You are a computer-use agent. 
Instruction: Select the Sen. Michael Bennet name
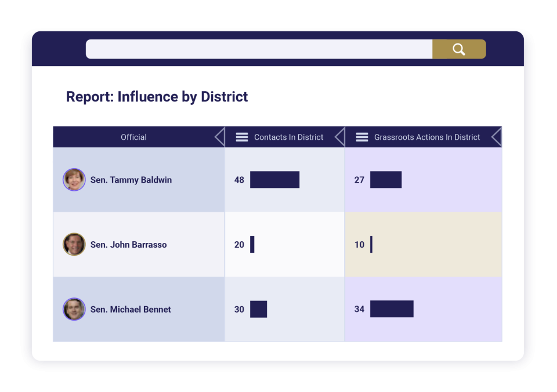[x=131, y=309]
